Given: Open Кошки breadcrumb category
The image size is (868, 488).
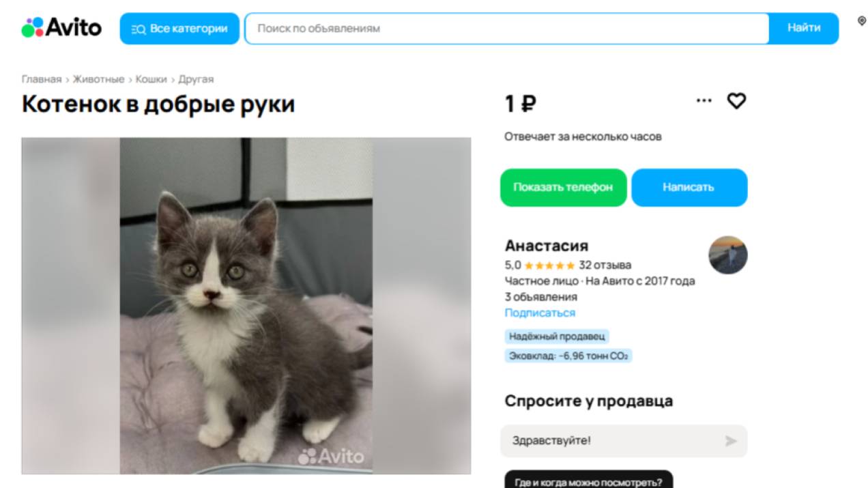Looking at the screenshot, I should (151, 79).
